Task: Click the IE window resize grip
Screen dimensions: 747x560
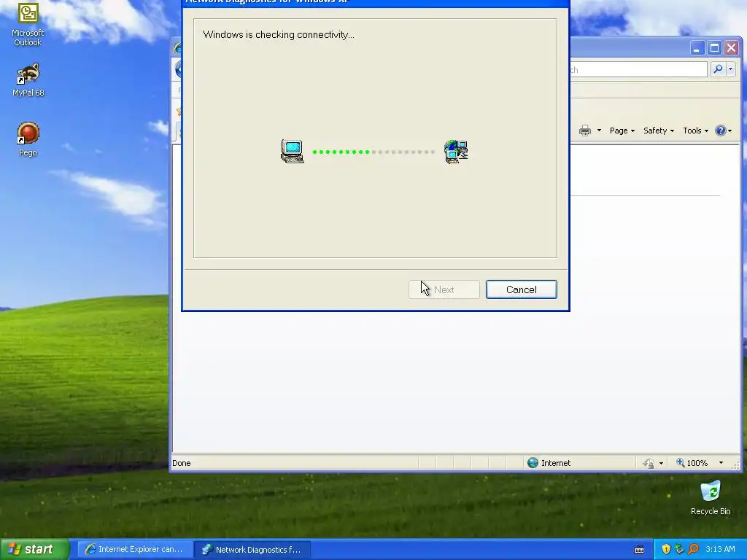Action: [x=736, y=464]
